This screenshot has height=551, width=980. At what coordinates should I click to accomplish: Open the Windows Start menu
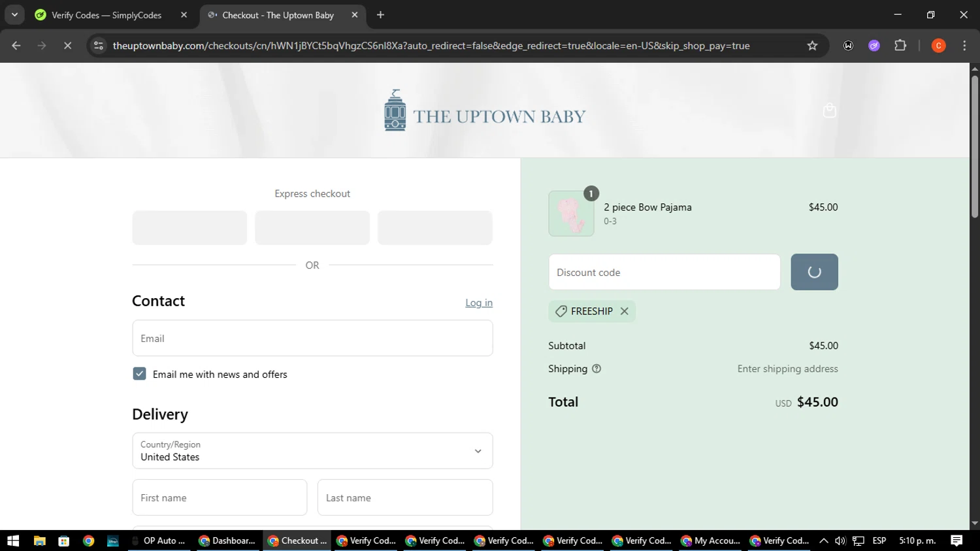(13, 541)
